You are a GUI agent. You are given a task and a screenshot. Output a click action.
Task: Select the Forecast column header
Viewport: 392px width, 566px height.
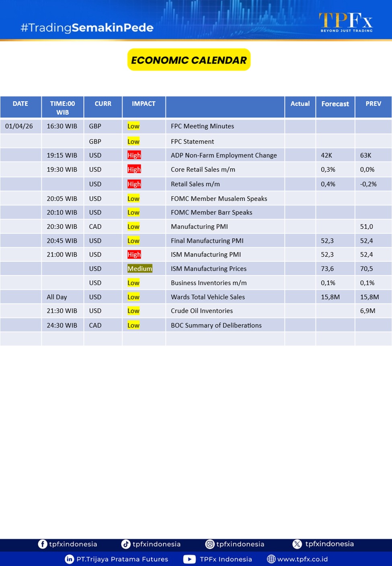tap(335, 104)
